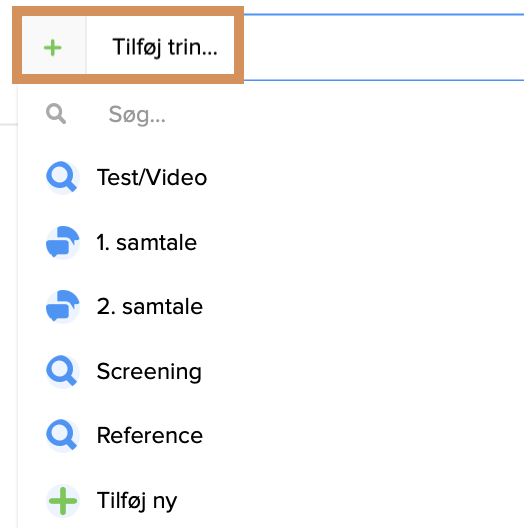Image resolution: width=524 pixels, height=528 pixels.
Task: Click the empty blue-outlined stage bar
Action: pyautogui.click(x=384, y=47)
